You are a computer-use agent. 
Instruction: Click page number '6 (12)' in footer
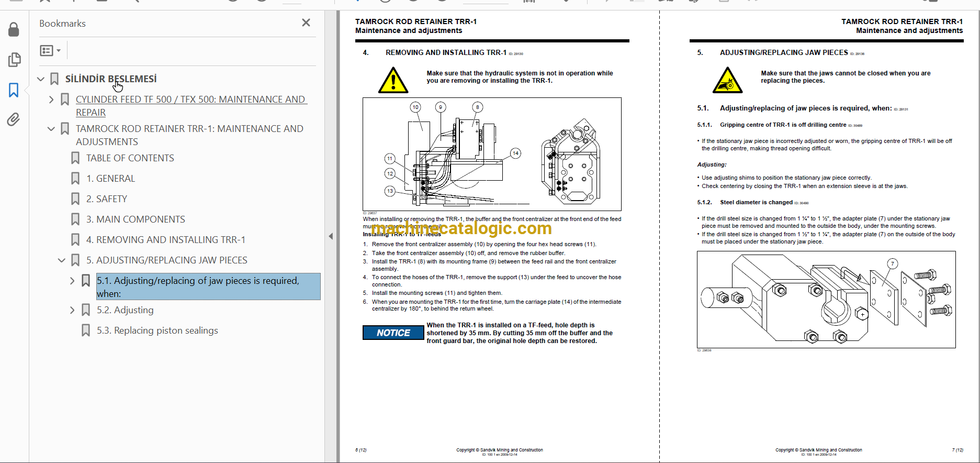pyautogui.click(x=361, y=450)
